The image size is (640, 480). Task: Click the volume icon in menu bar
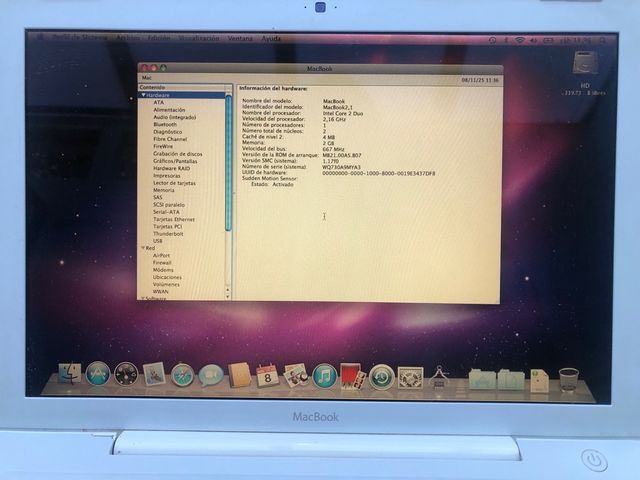click(x=533, y=40)
